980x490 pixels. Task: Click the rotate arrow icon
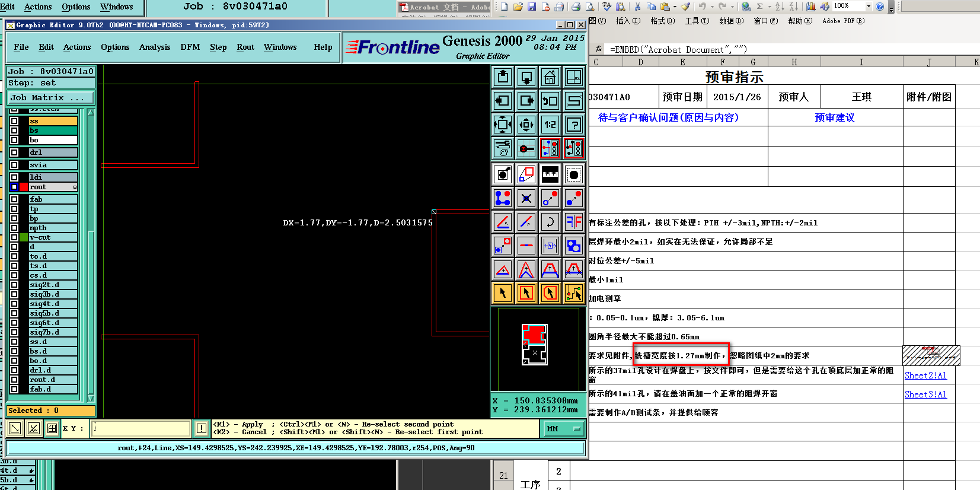pyautogui.click(x=550, y=222)
